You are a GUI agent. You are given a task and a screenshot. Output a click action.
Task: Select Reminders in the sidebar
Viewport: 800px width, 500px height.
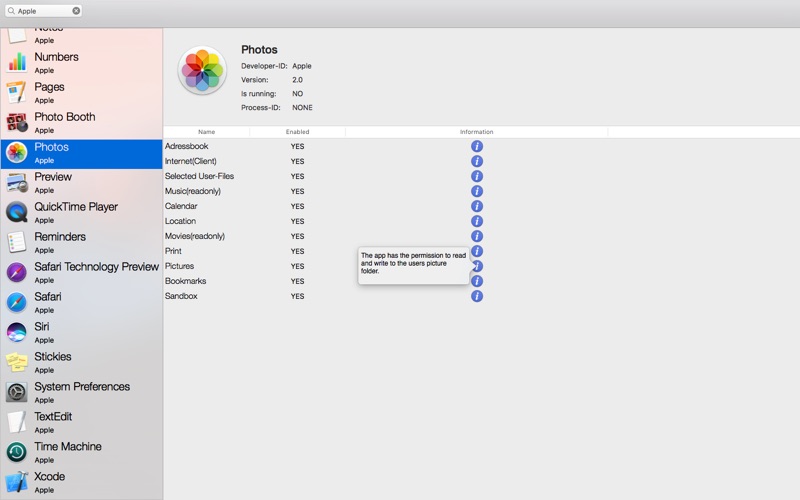tap(82, 242)
